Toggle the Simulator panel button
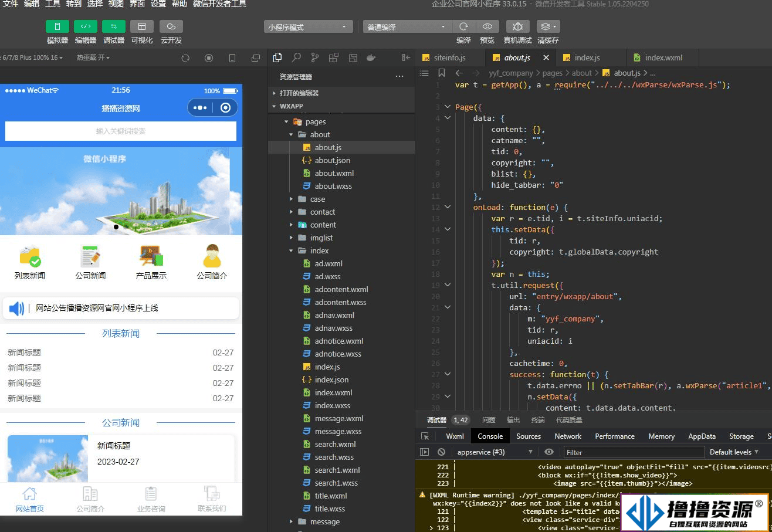The width and height of the screenshot is (772, 532). [57, 26]
